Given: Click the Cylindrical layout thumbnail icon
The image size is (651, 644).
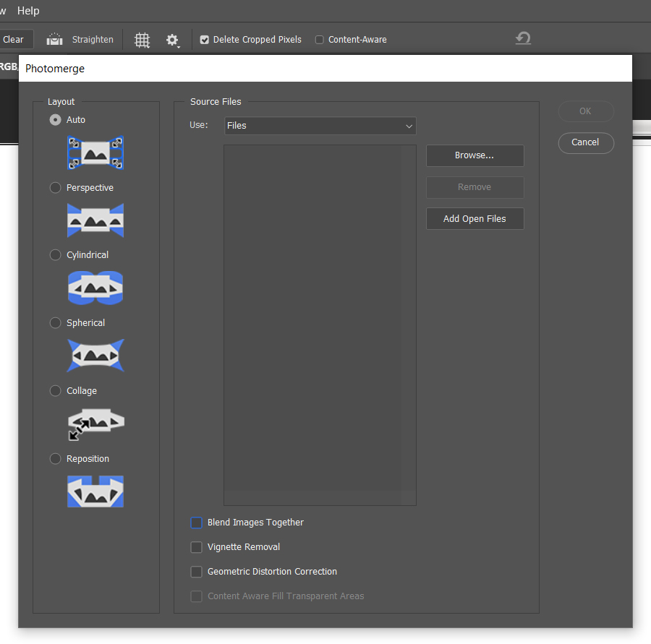Looking at the screenshot, I should pyautogui.click(x=95, y=288).
